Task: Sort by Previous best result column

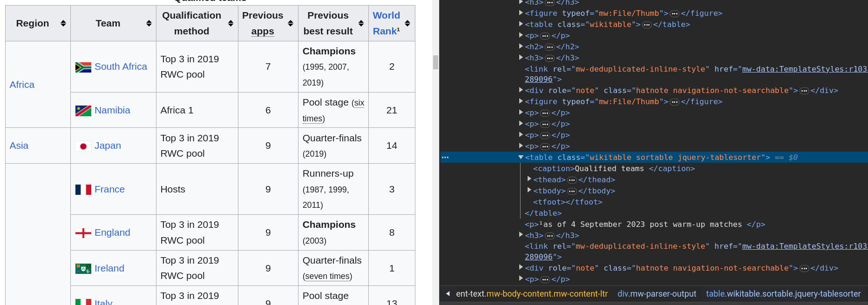Action: pyautogui.click(x=361, y=23)
